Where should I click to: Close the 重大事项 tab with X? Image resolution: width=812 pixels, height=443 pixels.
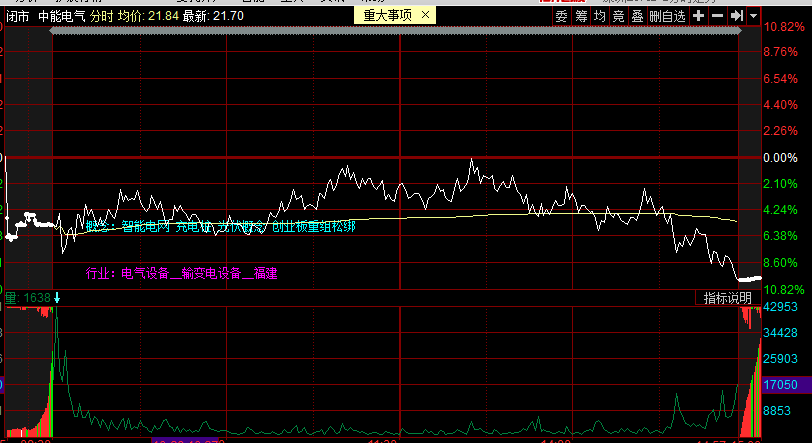pyautogui.click(x=425, y=15)
